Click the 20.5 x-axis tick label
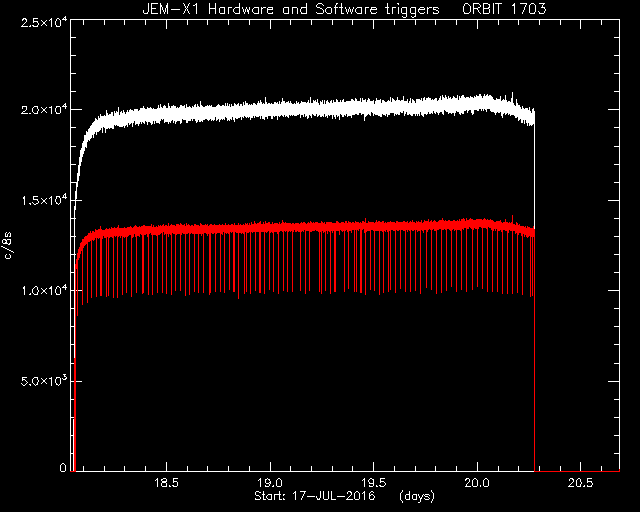Image resolution: width=640 pixels, height=512 pixels. (581, 483)
